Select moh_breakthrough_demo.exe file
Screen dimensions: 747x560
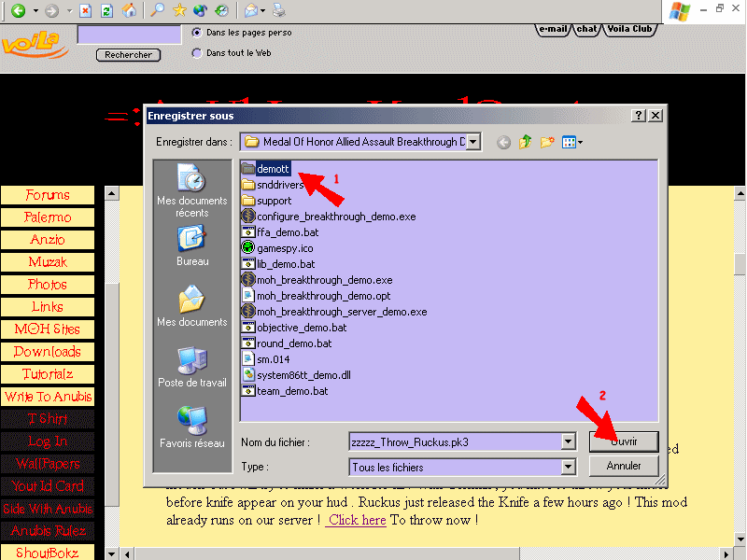tap(317, 280)
